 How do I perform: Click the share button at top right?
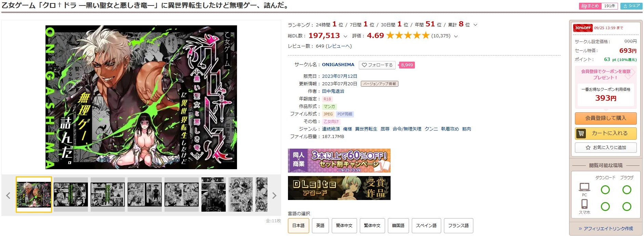click(x=632, y=6)
